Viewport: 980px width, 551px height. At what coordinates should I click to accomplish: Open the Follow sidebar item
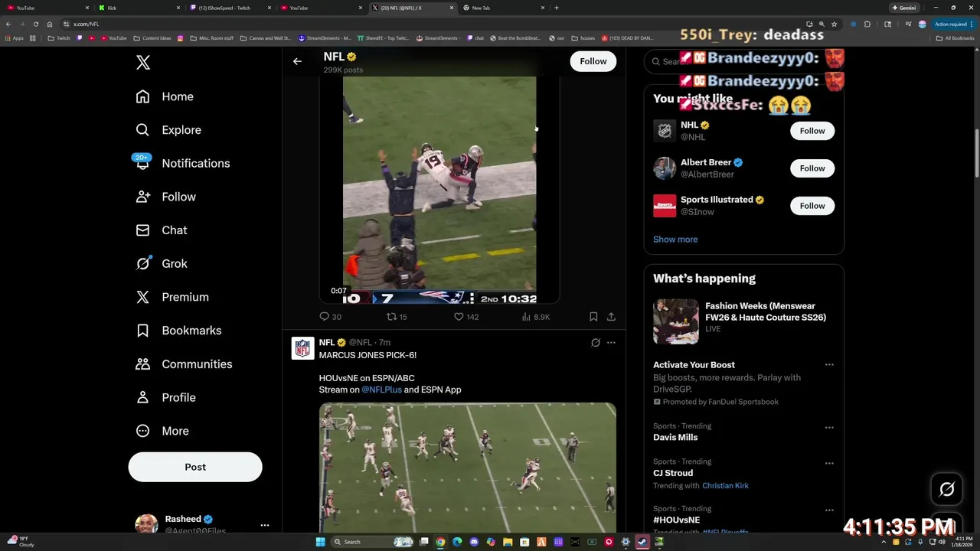point(165,197)
